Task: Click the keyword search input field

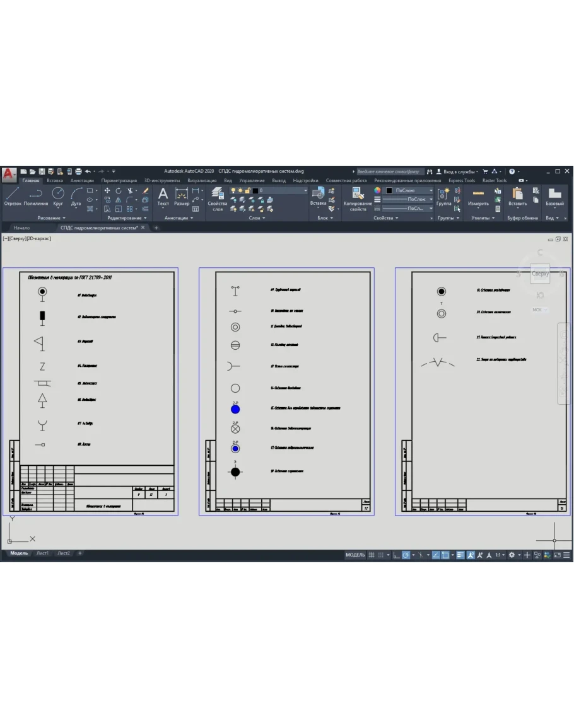Action: (388, 171)
